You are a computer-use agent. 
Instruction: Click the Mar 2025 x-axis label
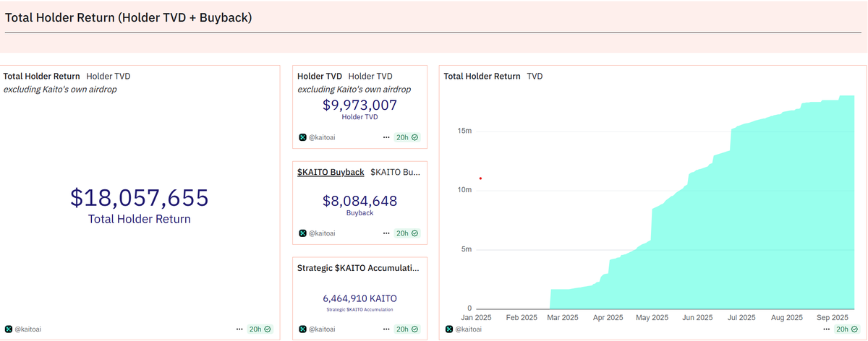coord(562,318)
